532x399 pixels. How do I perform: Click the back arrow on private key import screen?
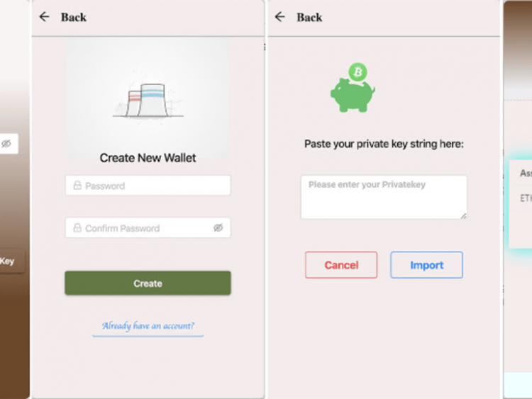pos(280,17)
